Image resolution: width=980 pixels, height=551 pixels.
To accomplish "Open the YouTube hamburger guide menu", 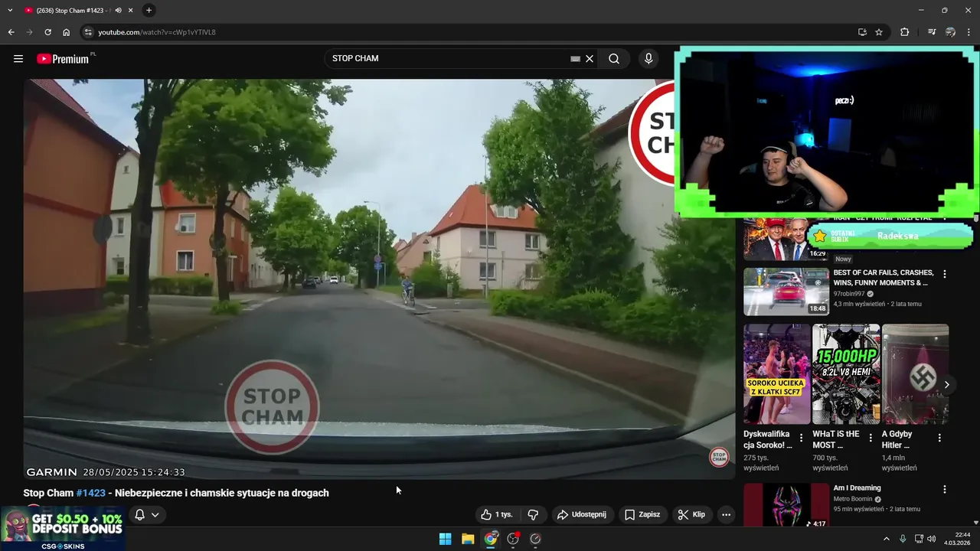I will (x=18, y=59).
